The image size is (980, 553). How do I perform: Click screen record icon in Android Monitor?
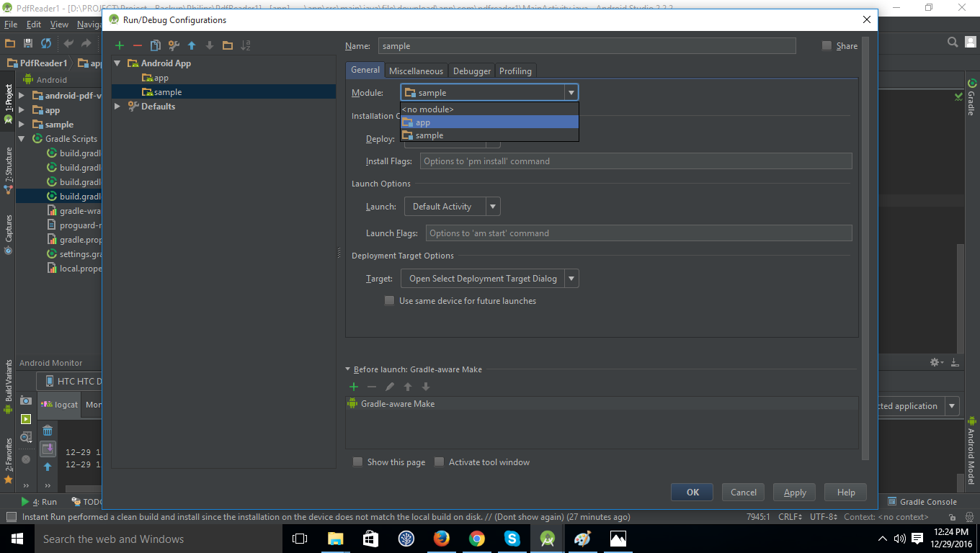(x=26, y=419)
